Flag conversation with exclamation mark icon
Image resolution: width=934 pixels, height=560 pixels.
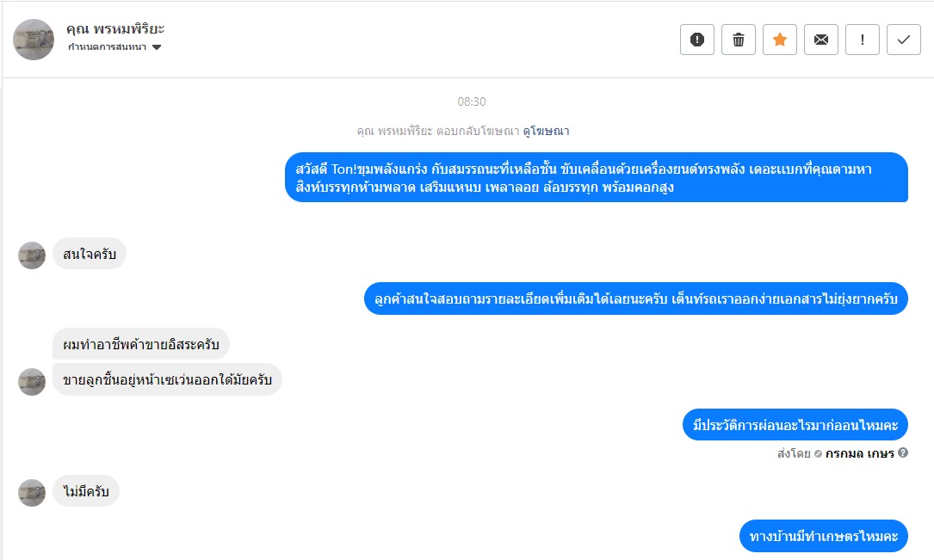pyautogui.click(x=862, y=40)
